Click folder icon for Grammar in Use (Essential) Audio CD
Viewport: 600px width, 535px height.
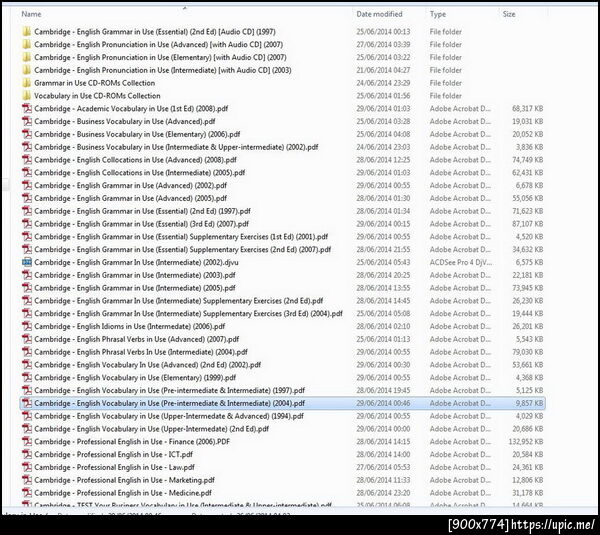[x=26, y=32]
